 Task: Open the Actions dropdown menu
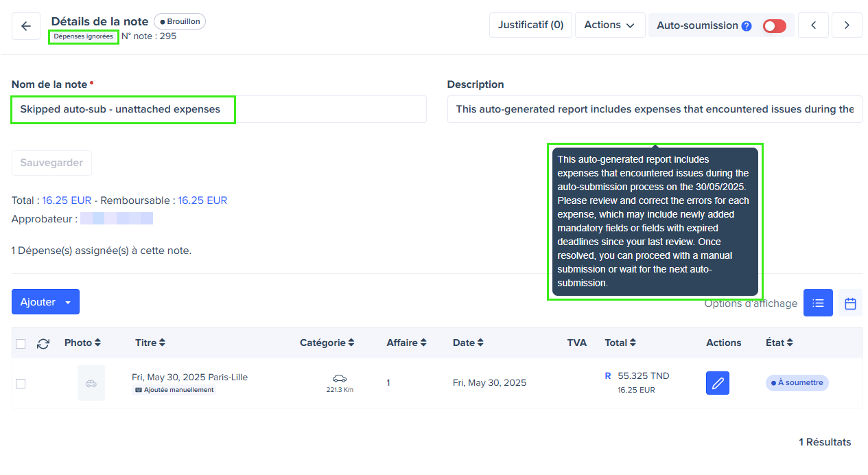pyautogui.click(x=610, y=25)
